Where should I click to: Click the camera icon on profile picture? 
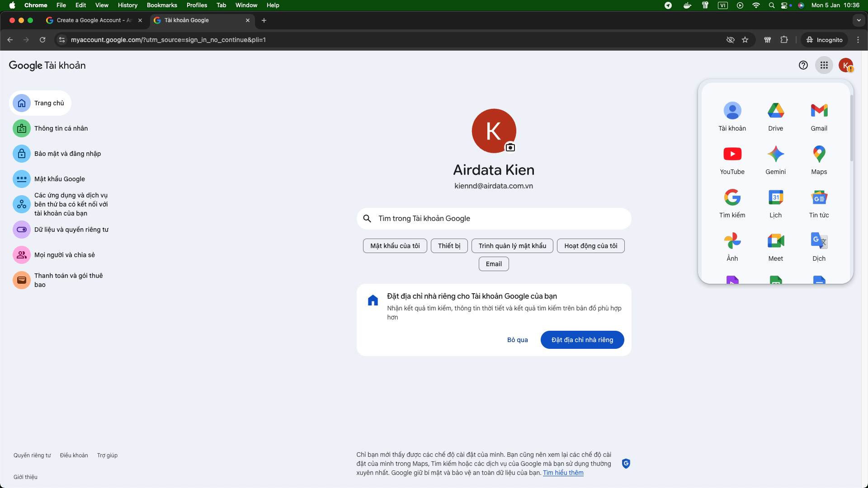[x=510, y=148]
